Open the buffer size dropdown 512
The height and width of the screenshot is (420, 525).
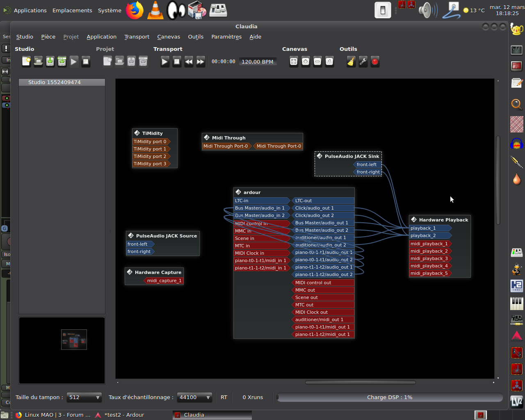click(x=84, y=397)
